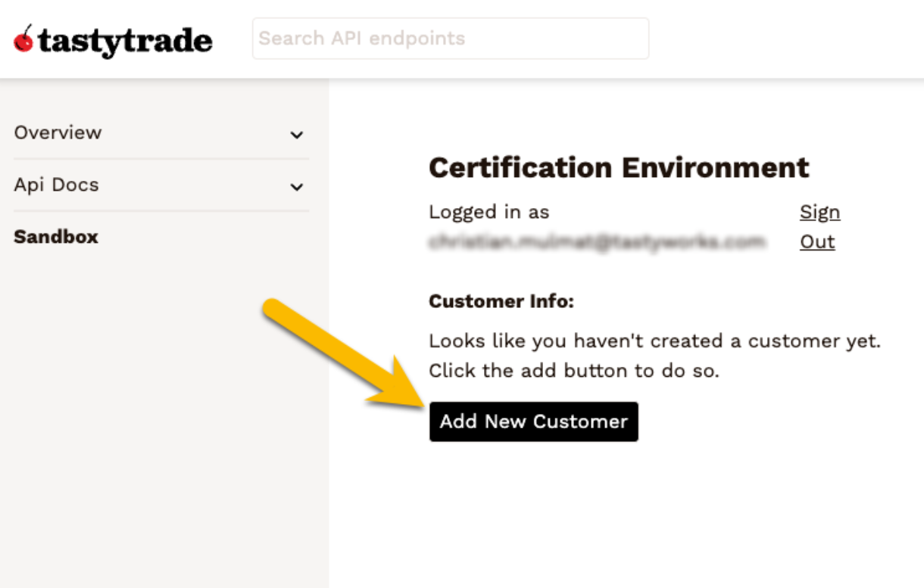The height and width of the screenshot is (588, 924).
Task: Expand the Overview section chevron
Action: pos(298,135)
